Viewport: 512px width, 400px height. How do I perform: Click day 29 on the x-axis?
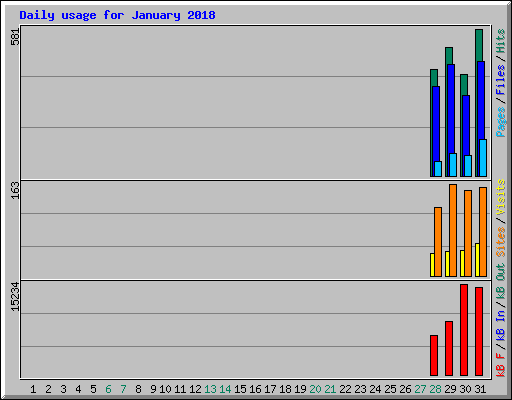(x=450, y=389)
